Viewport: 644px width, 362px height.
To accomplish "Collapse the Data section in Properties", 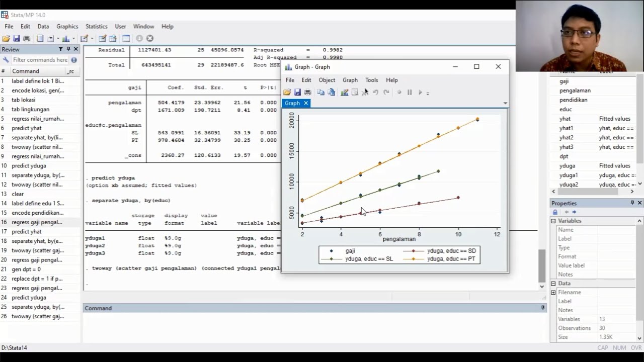I will coord(553,284).
